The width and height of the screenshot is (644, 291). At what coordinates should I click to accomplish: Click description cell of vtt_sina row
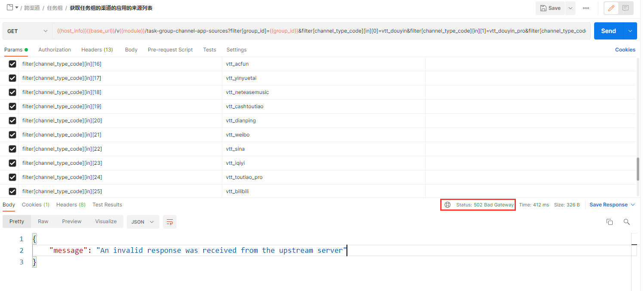tap(530, 149)
